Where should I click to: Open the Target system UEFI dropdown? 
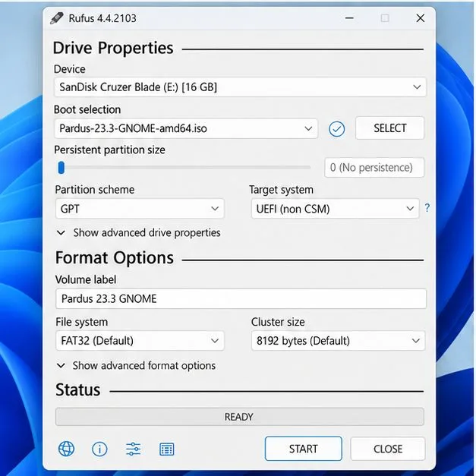tap(335, 209)
